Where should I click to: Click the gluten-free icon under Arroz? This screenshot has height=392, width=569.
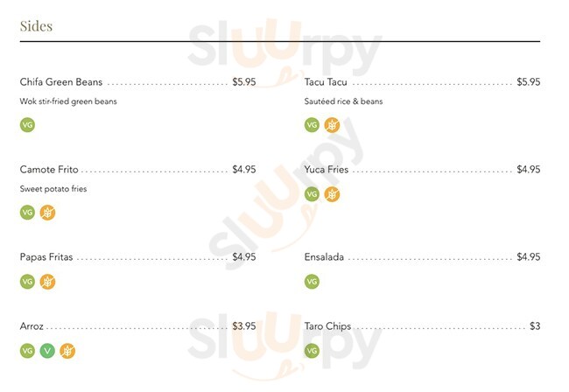67,351
